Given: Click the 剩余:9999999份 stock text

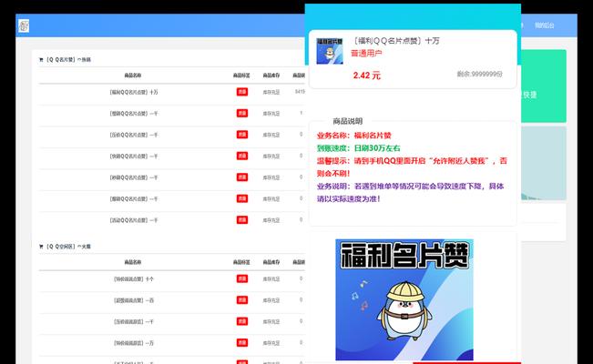Looking at the screenshot, I should coord(479,74).
